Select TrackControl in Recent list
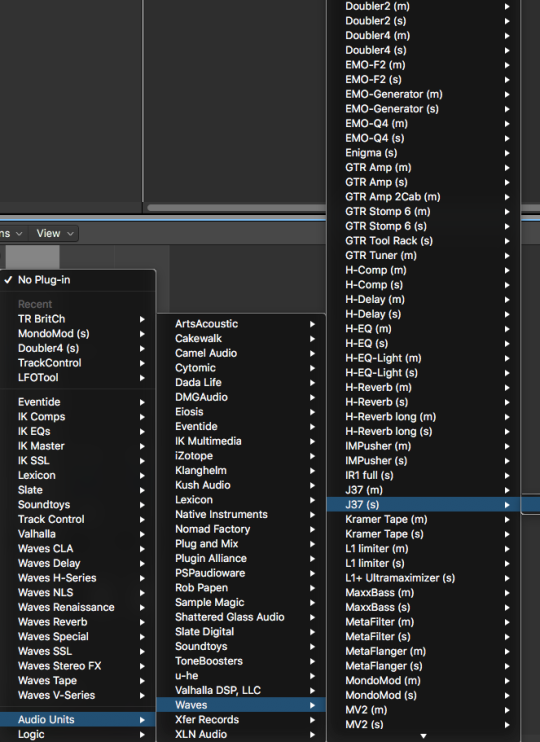 coord(78,363)
